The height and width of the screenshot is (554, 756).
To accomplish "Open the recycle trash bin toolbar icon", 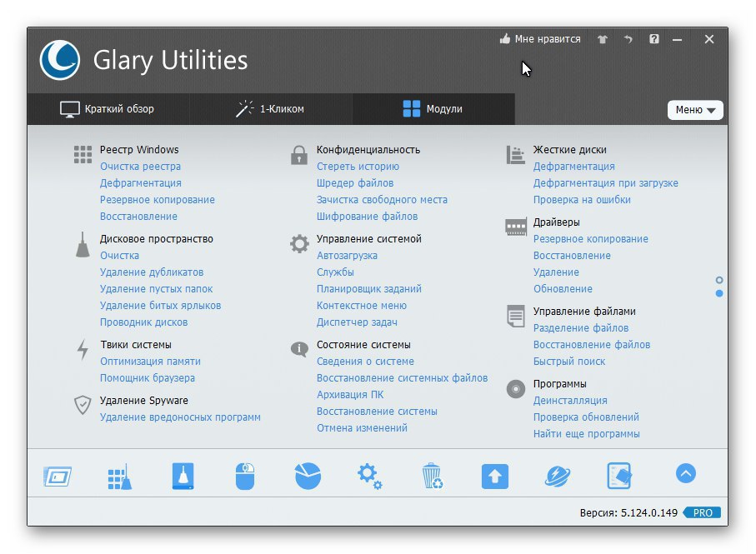I will (433, 476).
